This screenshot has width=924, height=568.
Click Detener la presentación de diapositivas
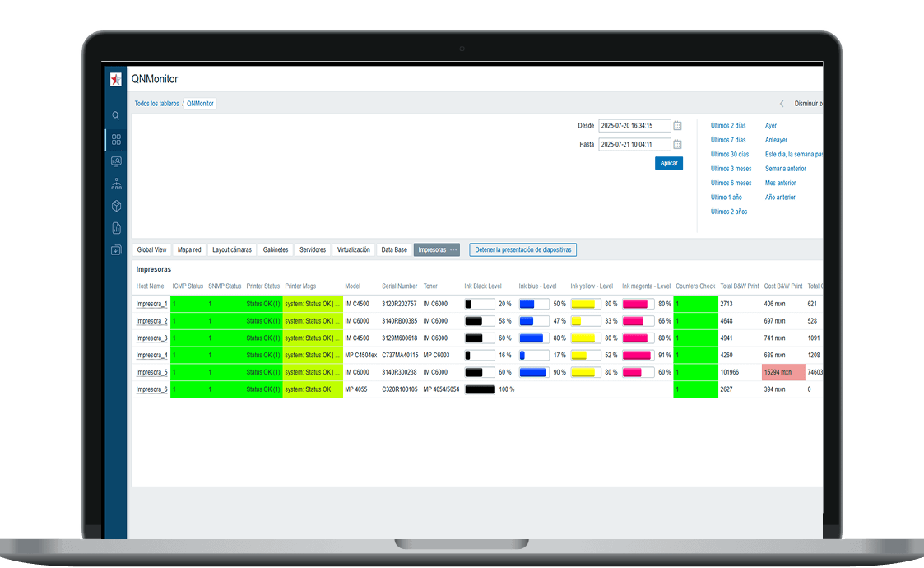523,249
